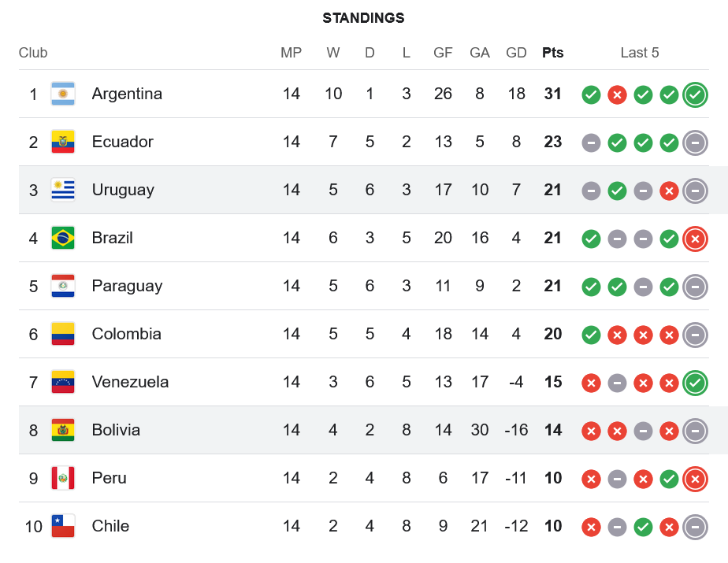Click the Peru flag icon
This screenshot has width=728, height=563.
(63, 479)
